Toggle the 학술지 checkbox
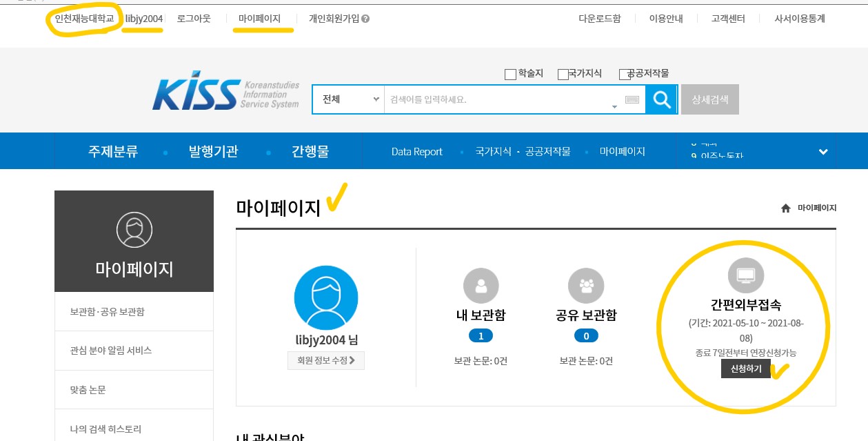Viewport: 868px width, 441px height. pos(510,75)
